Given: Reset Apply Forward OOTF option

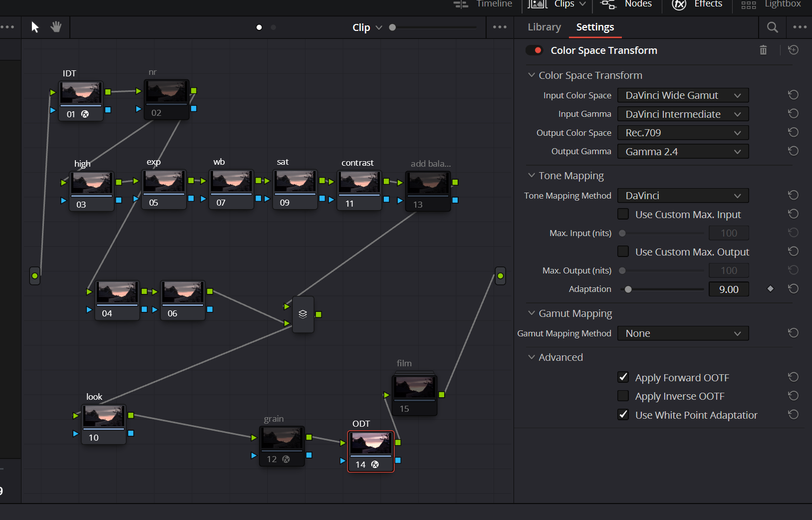Looking at the screenshot, I should point(793,377).
